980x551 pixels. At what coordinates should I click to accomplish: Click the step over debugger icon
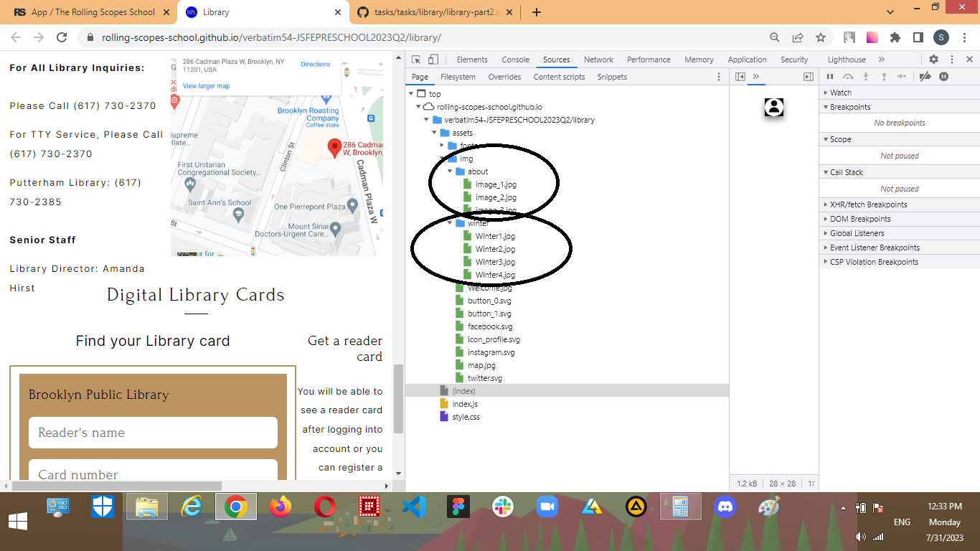click(848, 77)
